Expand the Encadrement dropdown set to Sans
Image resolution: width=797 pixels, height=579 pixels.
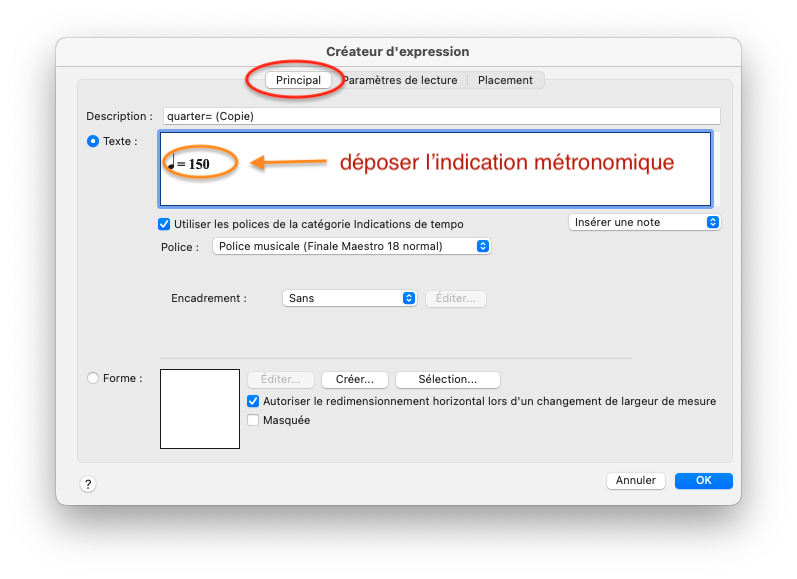(x=349, y=298)
